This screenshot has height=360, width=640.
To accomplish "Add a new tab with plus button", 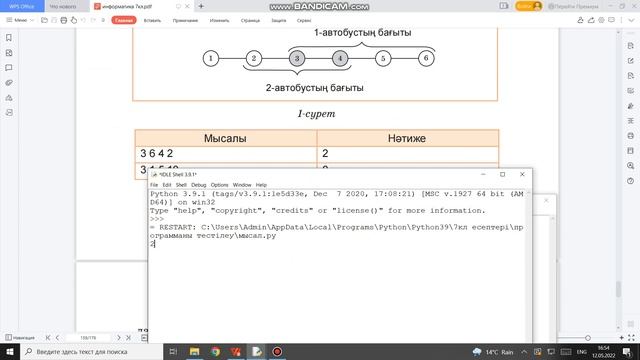I will click(201, 6).
